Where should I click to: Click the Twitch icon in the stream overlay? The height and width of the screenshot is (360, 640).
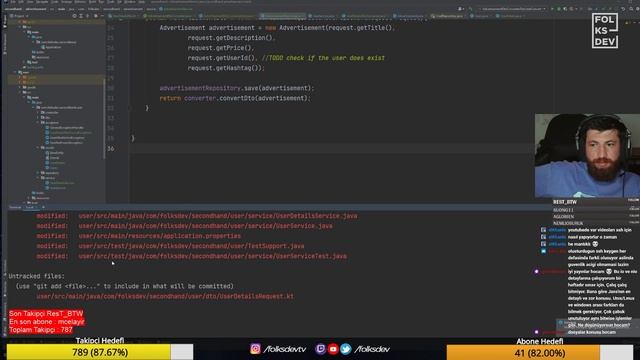(320, 349)
